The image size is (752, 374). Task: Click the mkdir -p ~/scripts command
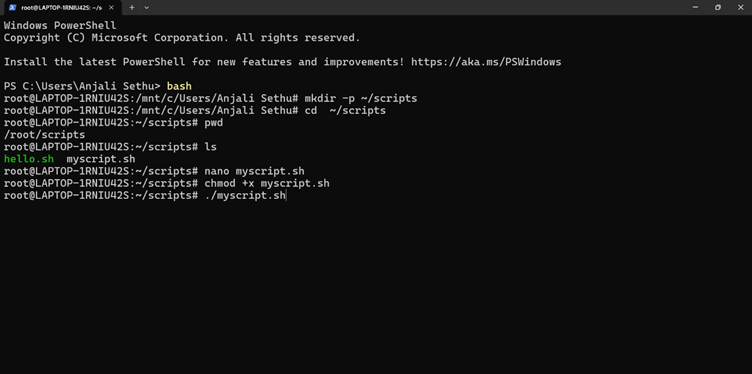point(361,98)
